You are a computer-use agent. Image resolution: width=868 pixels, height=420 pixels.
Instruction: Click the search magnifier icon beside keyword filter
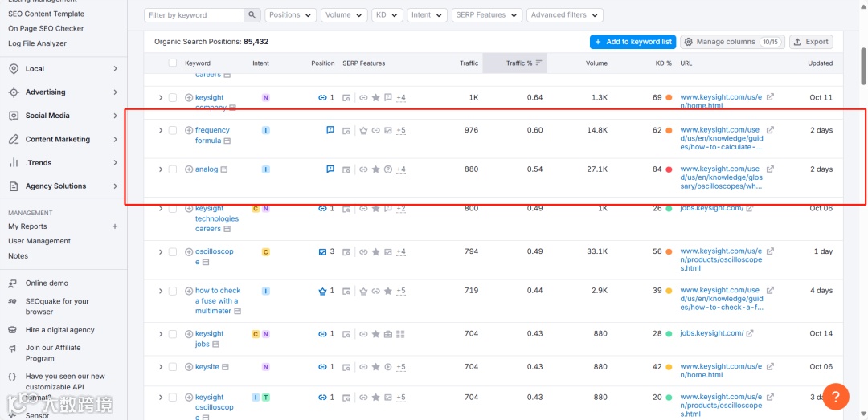click(x=252, y=15)
